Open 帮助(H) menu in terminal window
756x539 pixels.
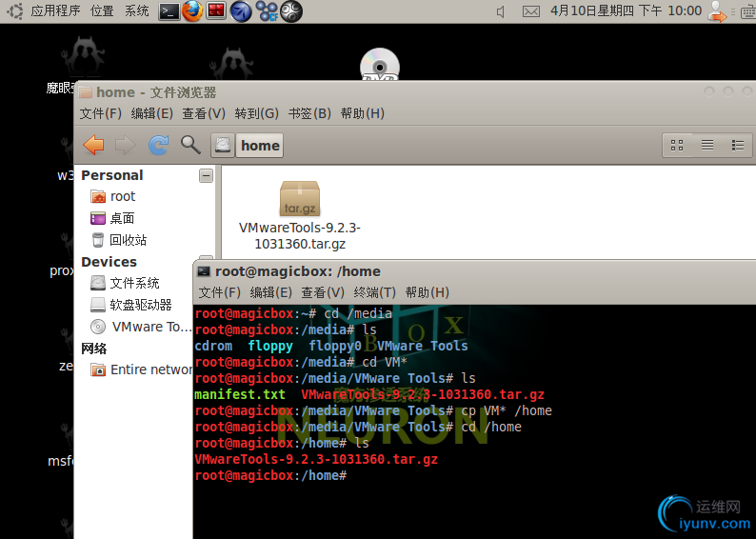click(x=428, y=292)
